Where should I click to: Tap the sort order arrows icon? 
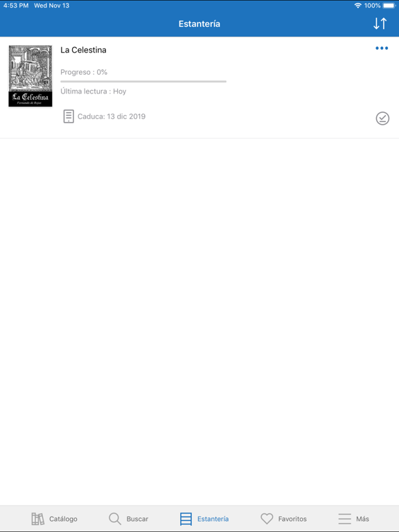380,24
